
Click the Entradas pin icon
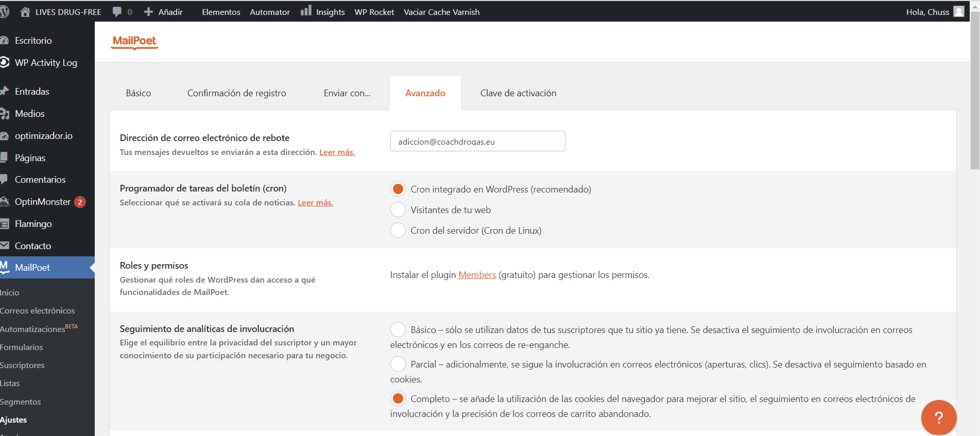[x=5, y=91]
